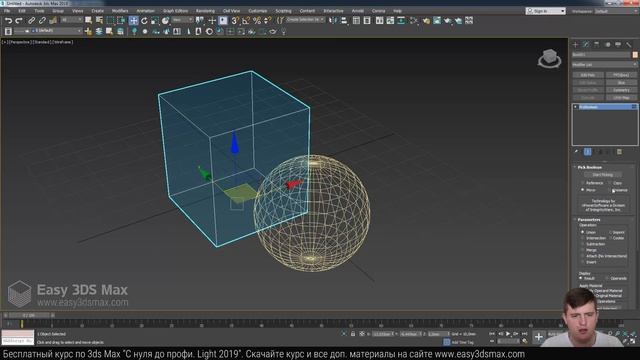Open the Modifiers menu
Screen dimensions: 640x360
click(x=120, y=11)
